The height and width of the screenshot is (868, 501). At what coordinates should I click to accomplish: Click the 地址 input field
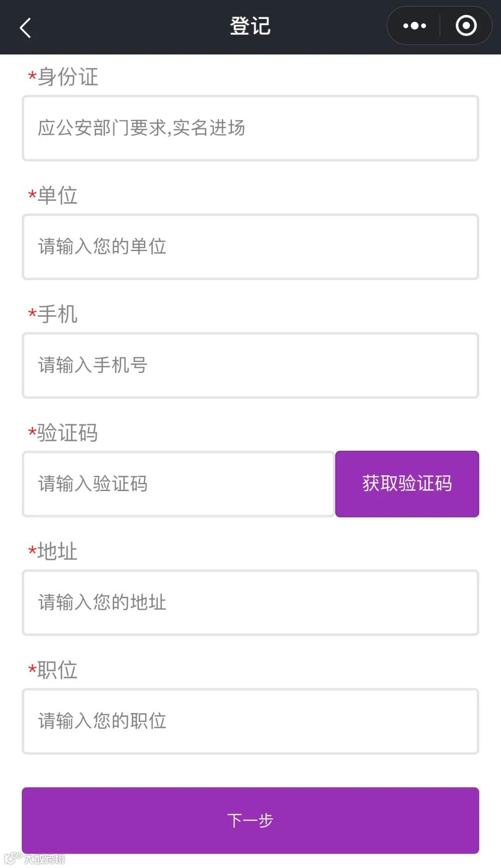pyautogui.click(x=250, y=602)
